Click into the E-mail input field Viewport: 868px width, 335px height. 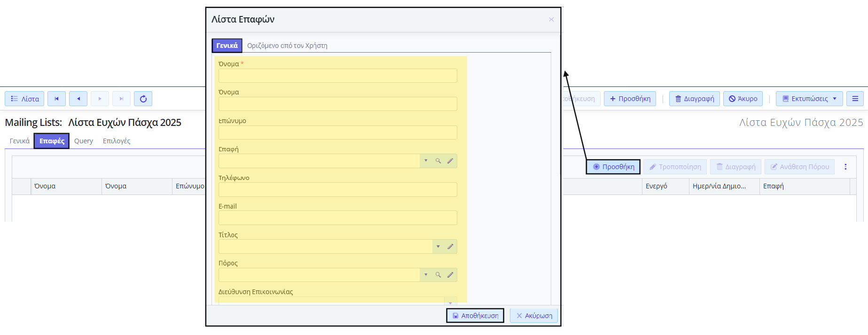point(337,218)
